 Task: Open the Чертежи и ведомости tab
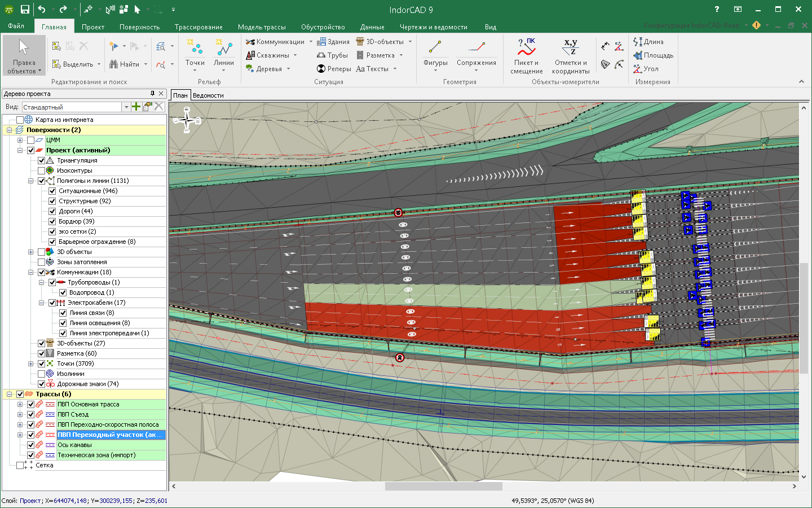tap(433, 27)
